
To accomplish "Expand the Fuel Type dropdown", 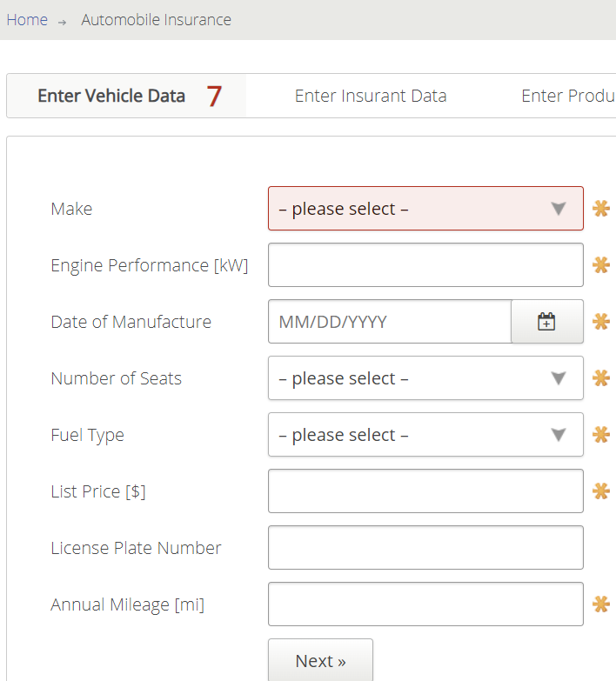I will click(x=425, y=434).
